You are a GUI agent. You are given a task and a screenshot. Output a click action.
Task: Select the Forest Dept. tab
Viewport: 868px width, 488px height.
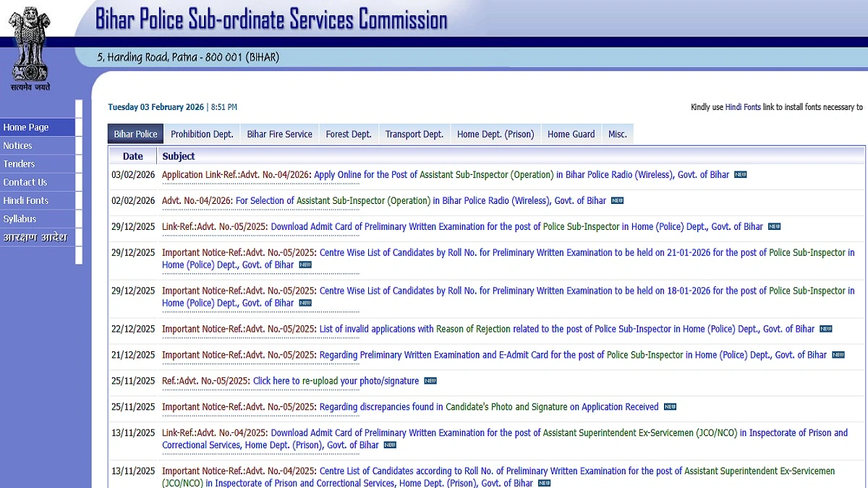[x=348, y=134]
